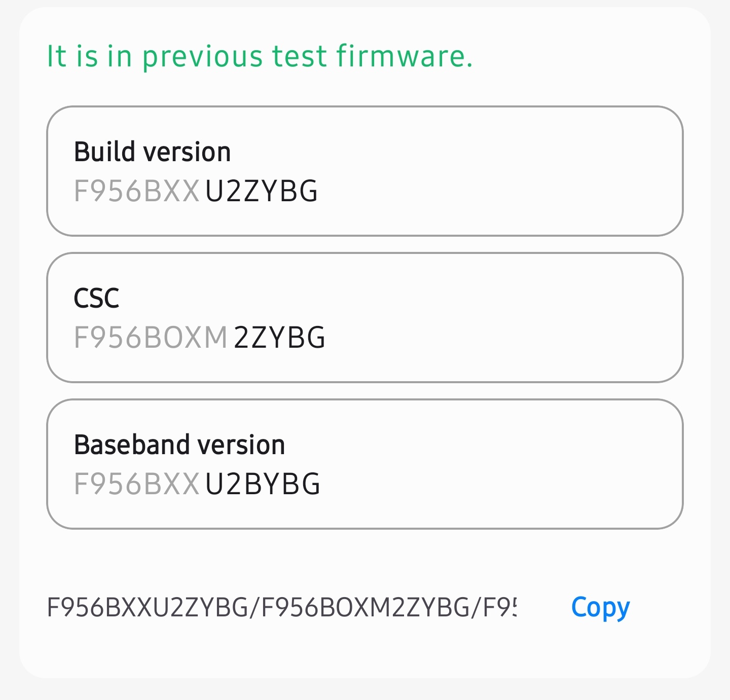Viewport: 730px width, 700px height.
Task: Click the "Build version" heading label
Action: (x=152, y=152)
